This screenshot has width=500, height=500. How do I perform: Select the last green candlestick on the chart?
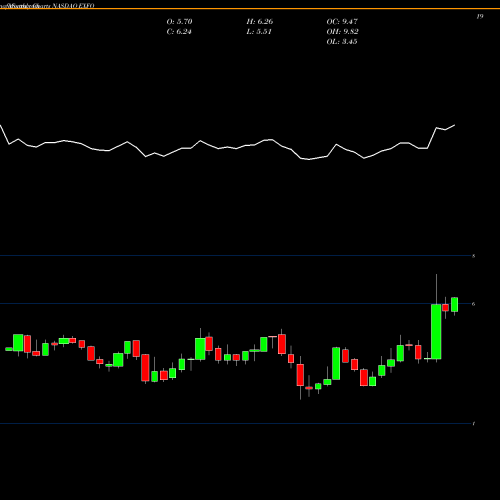click(x=454, y=305)
